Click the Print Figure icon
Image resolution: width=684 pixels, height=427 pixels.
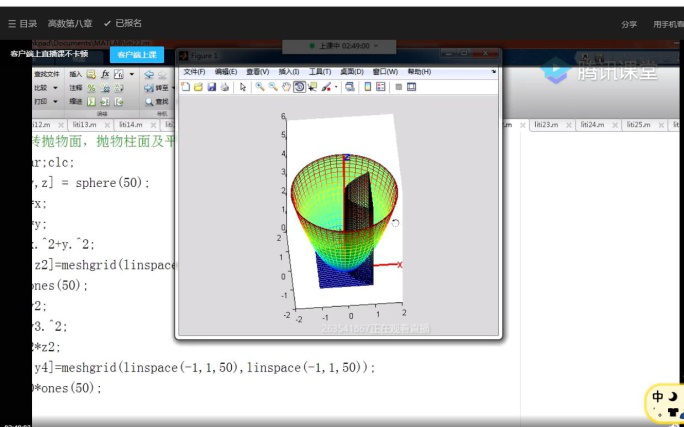click(222, 87)
